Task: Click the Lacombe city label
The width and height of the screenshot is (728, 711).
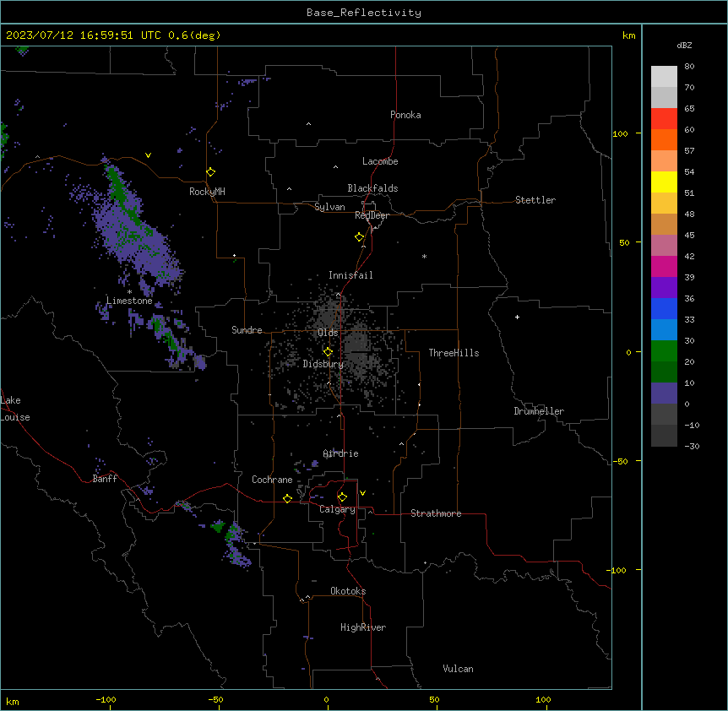Action: [380, 161]
